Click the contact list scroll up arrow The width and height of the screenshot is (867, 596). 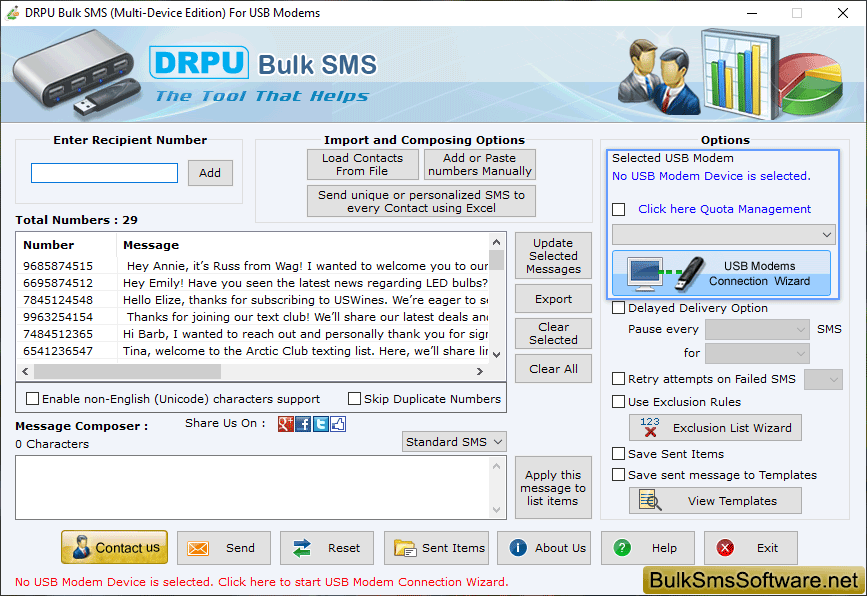(497, 242)
